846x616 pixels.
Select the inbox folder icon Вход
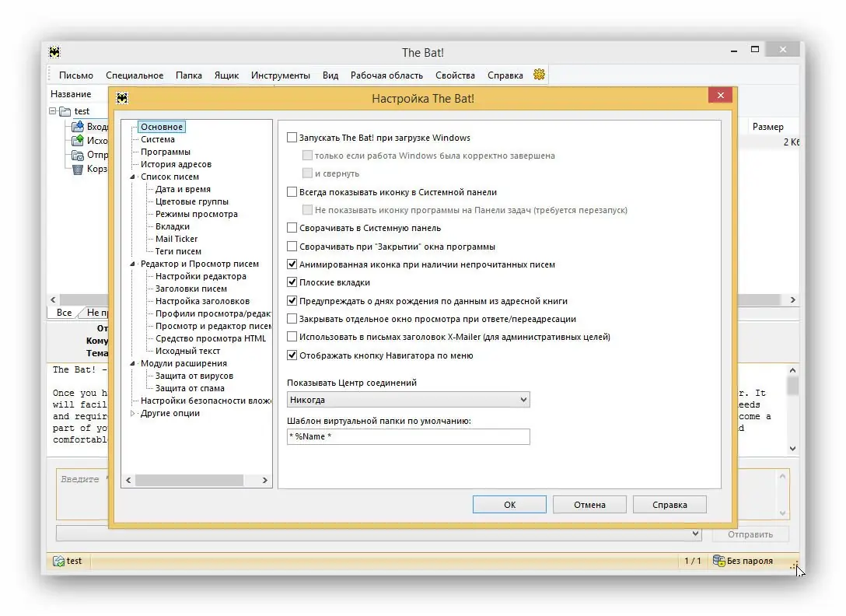78,126
